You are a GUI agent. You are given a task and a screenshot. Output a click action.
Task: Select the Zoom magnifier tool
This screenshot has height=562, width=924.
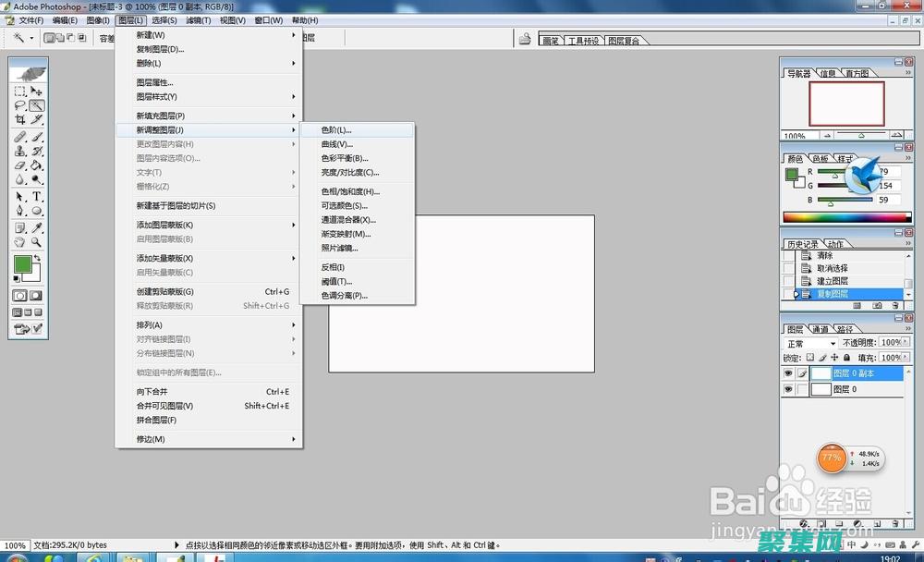pos(37,242)
